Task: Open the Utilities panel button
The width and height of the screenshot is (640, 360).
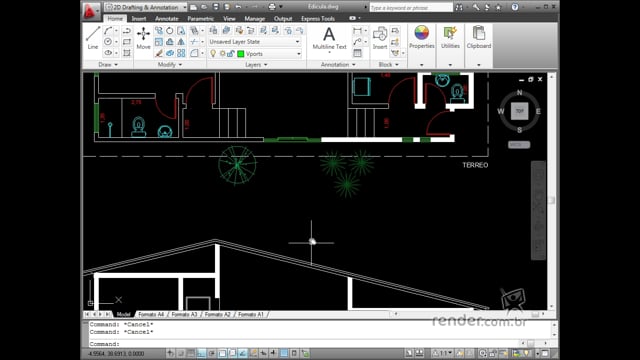Action: click(x=450, y=38)
